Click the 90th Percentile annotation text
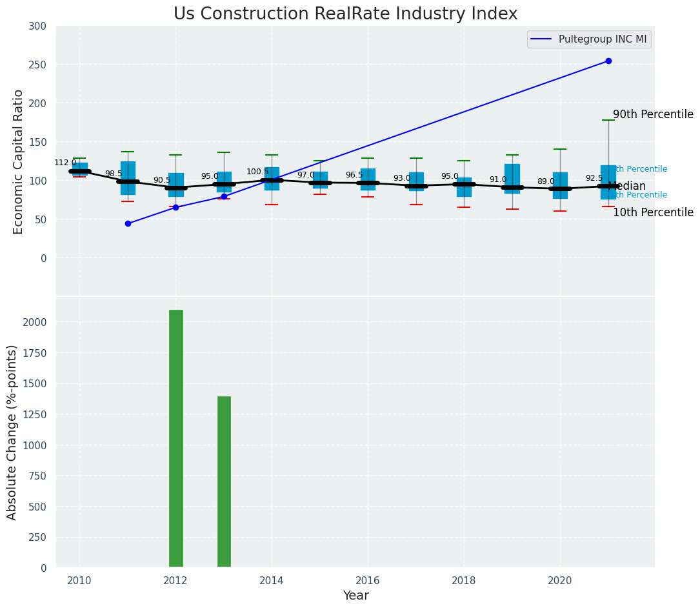Viewport: 700px width, 608px height. (x=653, y=115)
